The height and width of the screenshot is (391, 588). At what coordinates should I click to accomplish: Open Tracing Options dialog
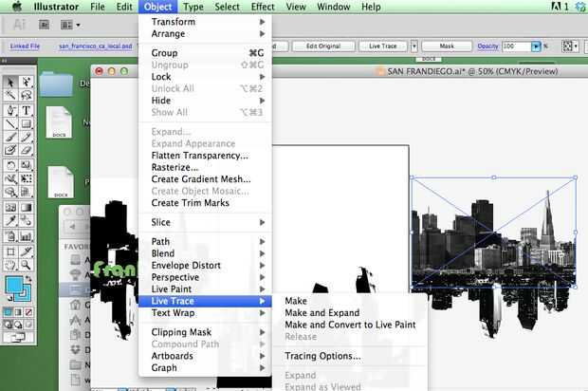pyautogui.click(x=350, y=356)
